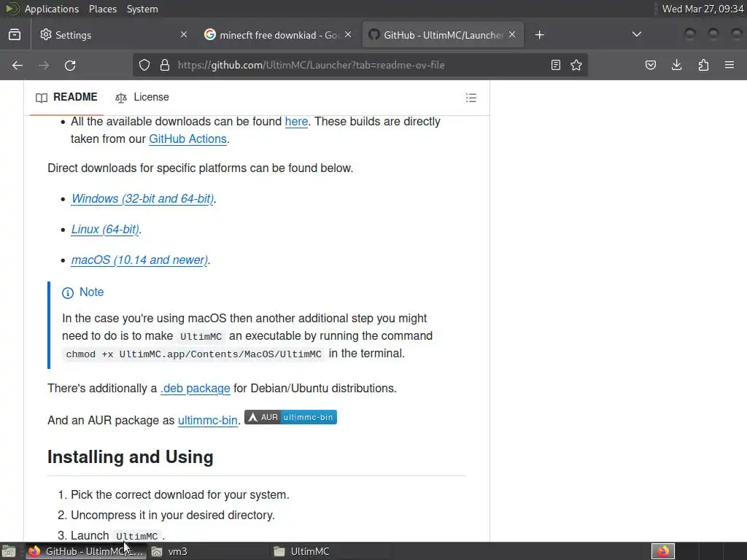Close the minecft free downkiad tab
The height and width of the screenshot is (560, 747).
[x=348, y=34]
